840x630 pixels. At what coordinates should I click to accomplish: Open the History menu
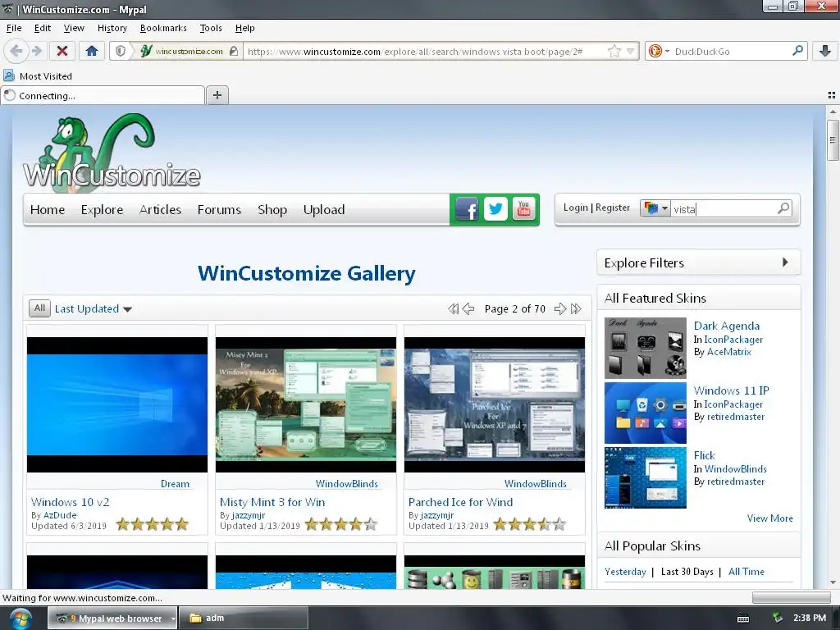click(112, 28)
